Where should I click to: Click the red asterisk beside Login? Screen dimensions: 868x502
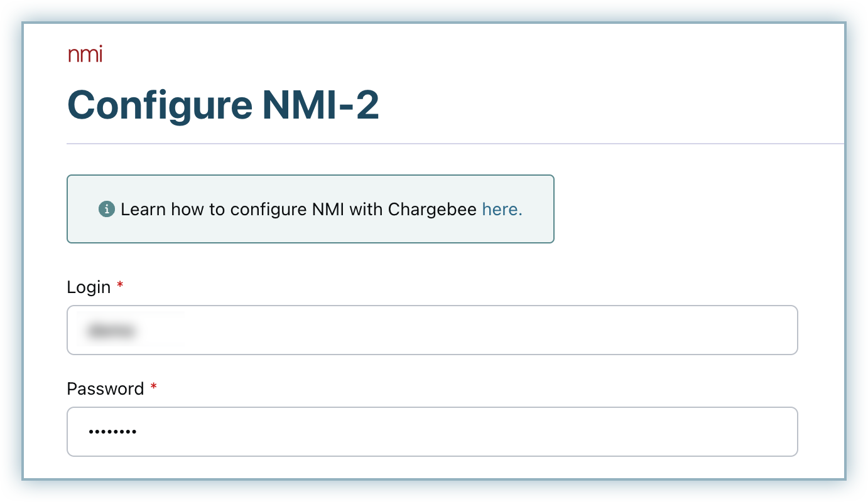click(x=120, y=286)
